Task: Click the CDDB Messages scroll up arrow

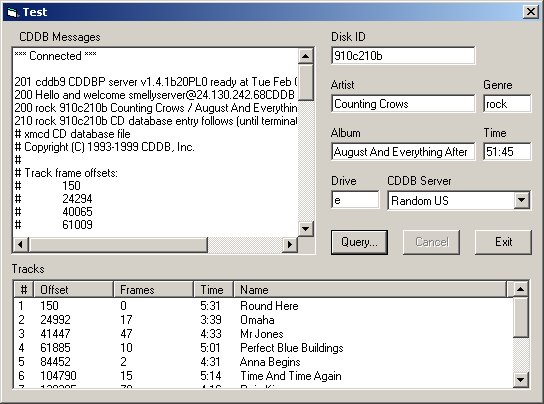Action: pyautogui.click(x=306, y=56)
